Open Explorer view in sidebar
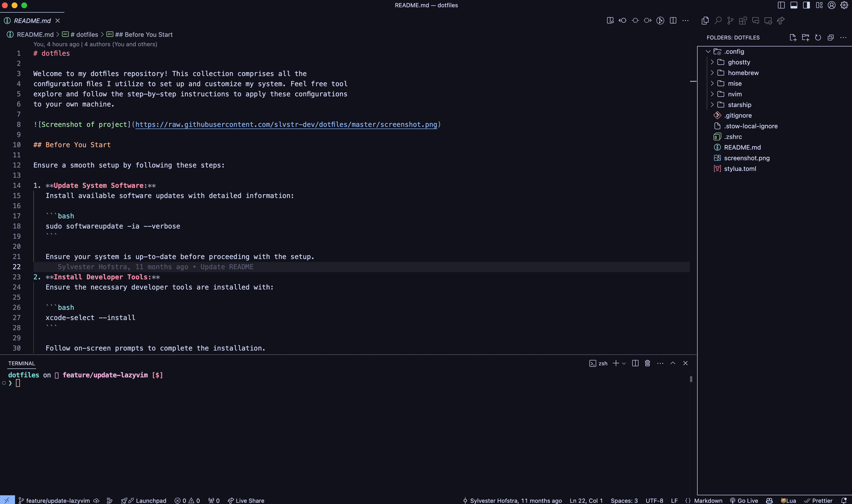Image resolution: width=852 pixels, height=504 pixels. [x=705, y=21]
